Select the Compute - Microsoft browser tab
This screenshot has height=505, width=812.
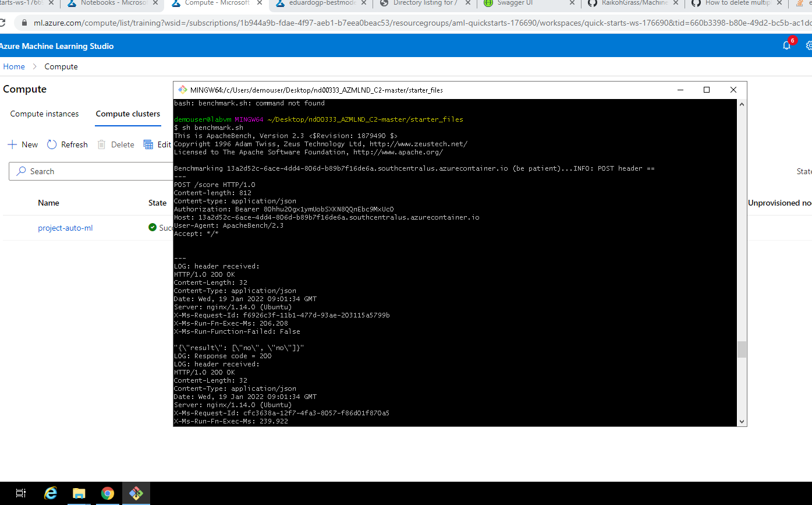[217, 3]
